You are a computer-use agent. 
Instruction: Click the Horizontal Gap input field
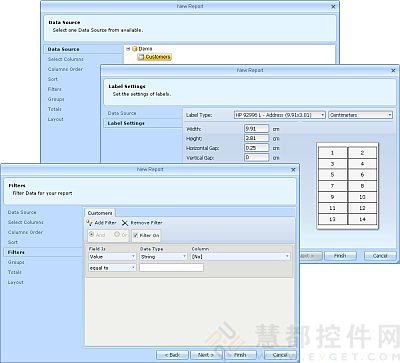click(256, 148)
